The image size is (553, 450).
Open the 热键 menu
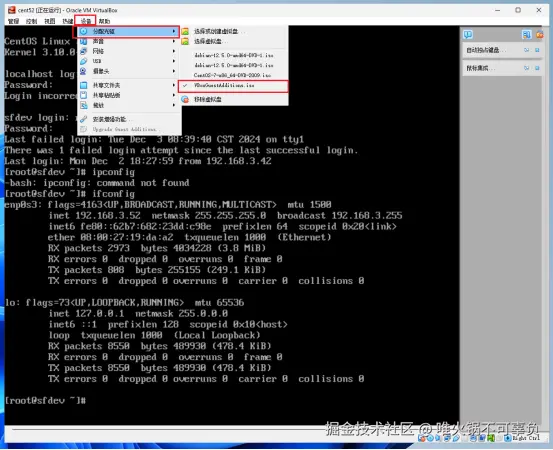click(x=67, y=21)
